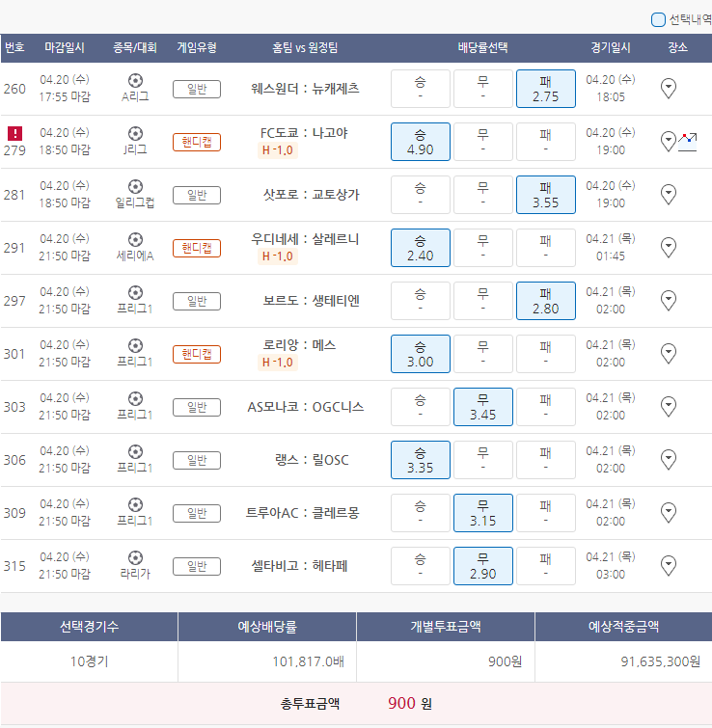Click 핸디캡 game type tag on match 291
Screen dimensions: 712x728
coord(197,248)
